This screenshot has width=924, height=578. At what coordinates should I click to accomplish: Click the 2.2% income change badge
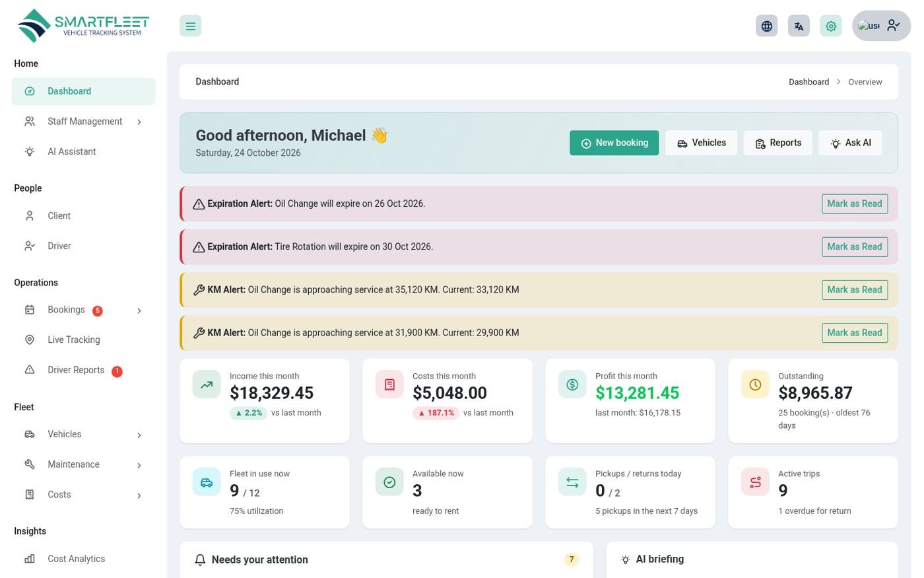248,413
